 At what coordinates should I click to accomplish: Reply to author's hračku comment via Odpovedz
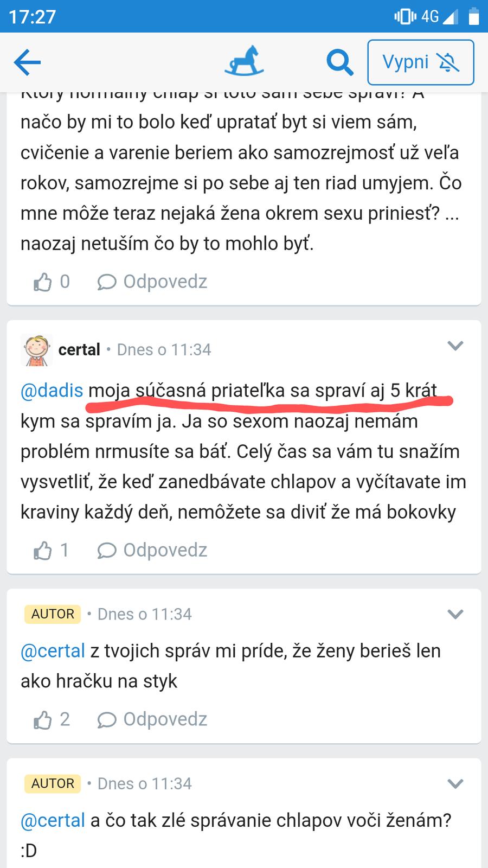152,719
